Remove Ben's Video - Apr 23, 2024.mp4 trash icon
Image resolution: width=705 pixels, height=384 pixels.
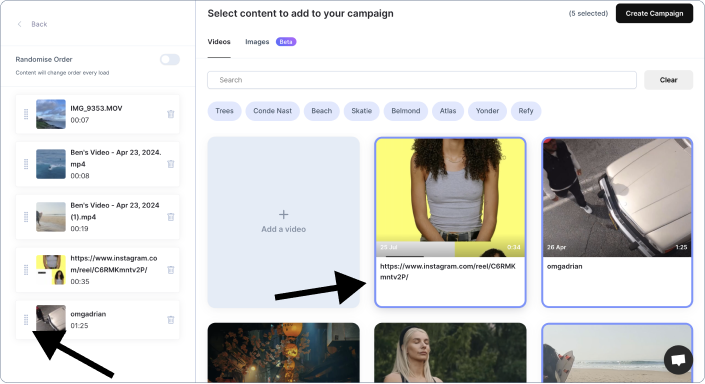[x=170, y=164]
